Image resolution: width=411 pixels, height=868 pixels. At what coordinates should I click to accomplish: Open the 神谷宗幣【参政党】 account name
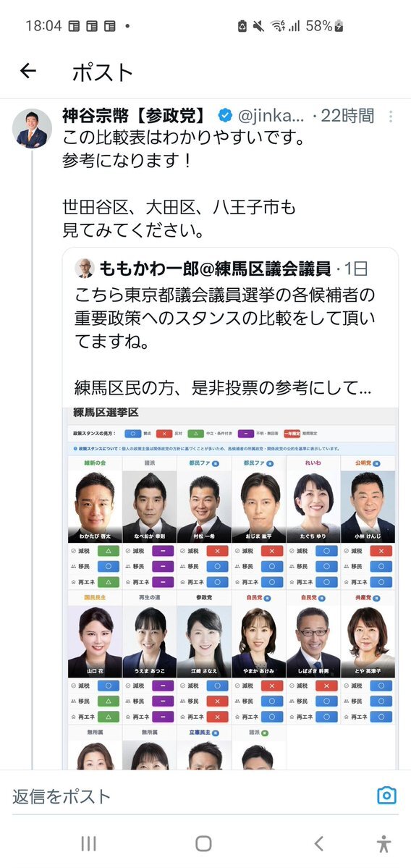tap(135, 116)
